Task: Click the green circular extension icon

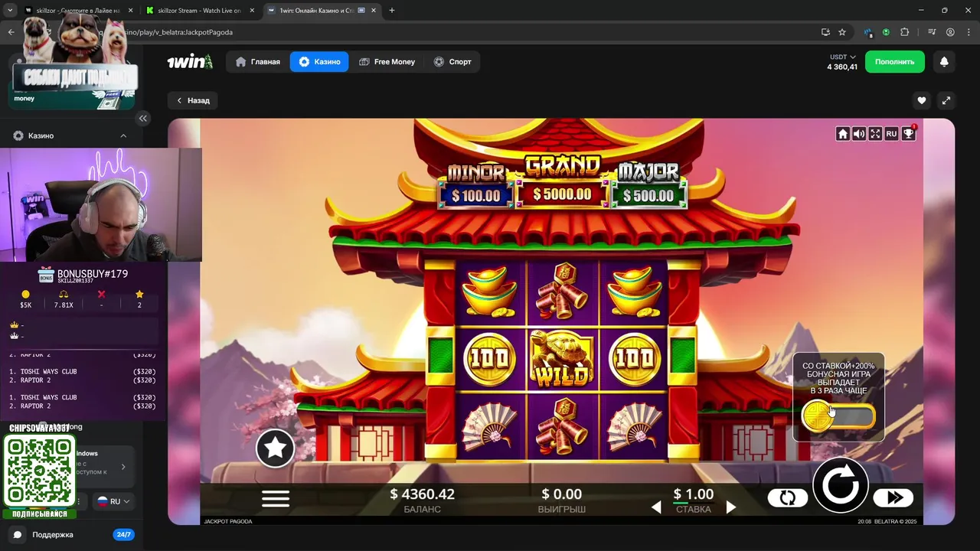Action: [x=886, y=32]
